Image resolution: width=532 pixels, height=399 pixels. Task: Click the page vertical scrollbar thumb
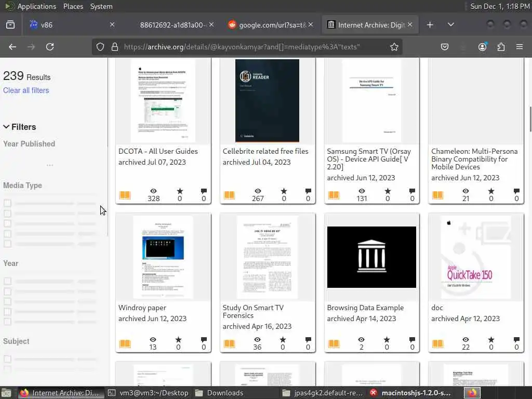point(530,119)
